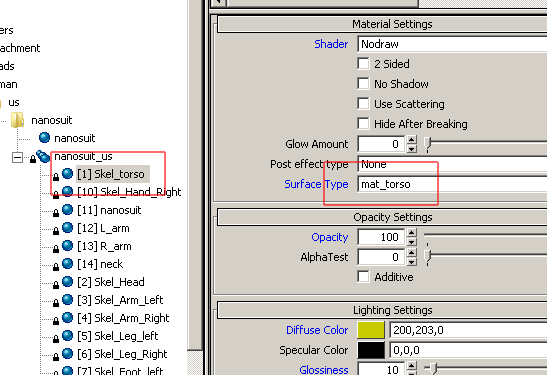This screenshot has height=375, width=547.
Task: Click the sphere icon for Skel_torso
Action: pos(67,173)
